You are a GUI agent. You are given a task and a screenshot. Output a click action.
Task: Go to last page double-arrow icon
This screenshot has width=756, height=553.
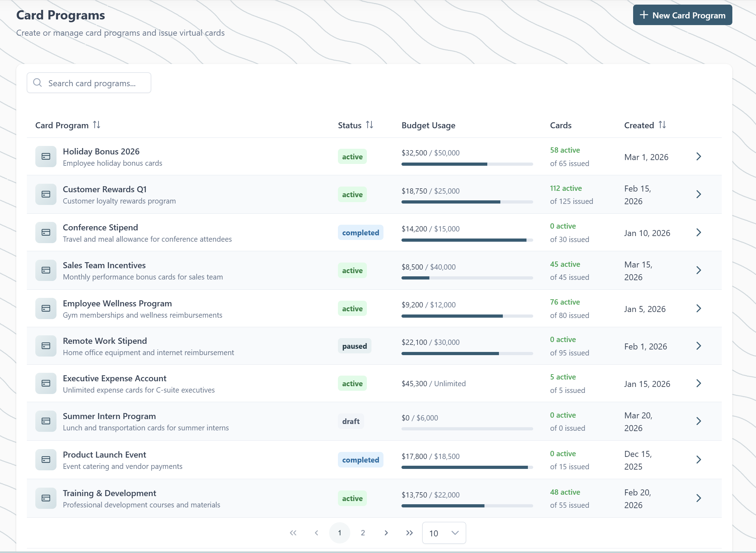coord(409,533)
